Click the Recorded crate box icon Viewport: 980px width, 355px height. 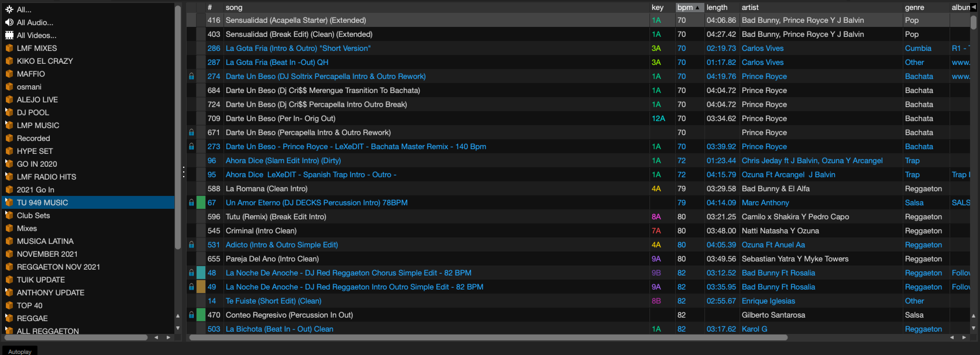9,138
